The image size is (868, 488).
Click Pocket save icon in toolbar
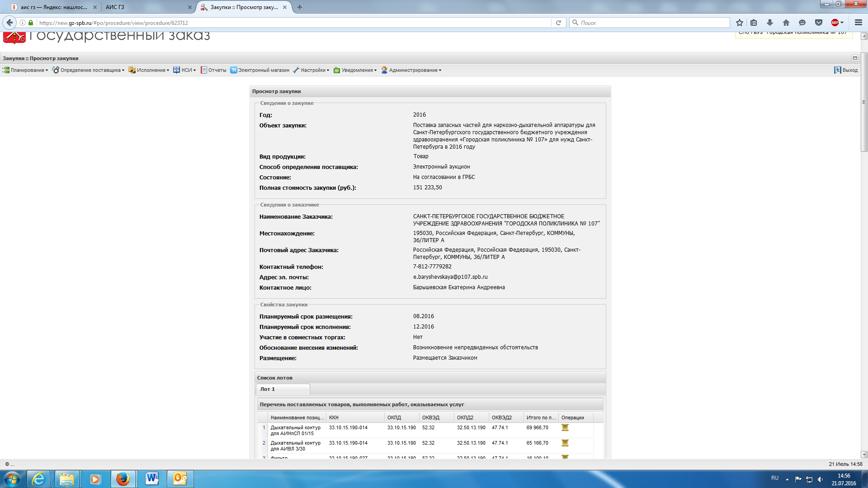tap(819, 23)
